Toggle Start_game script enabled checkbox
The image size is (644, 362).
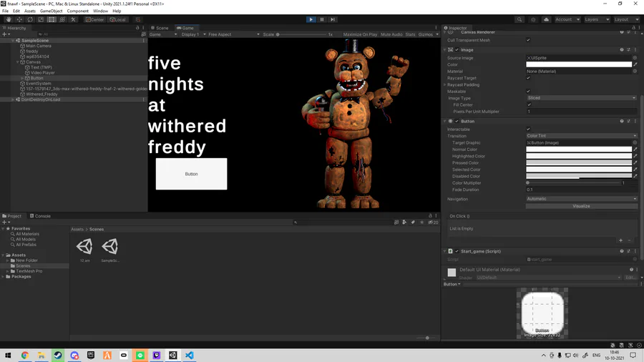457,251
